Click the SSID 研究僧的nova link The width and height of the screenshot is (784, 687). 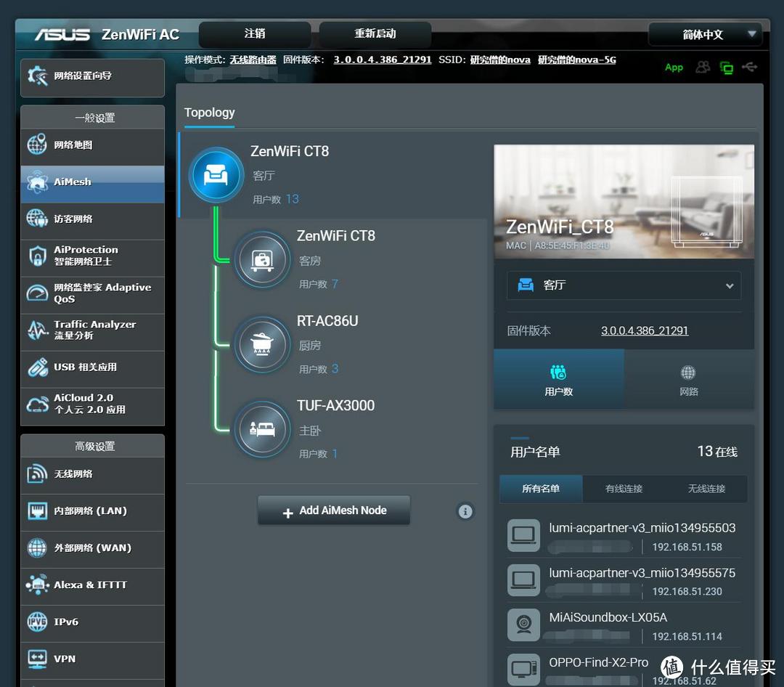[x=500, y=60]
